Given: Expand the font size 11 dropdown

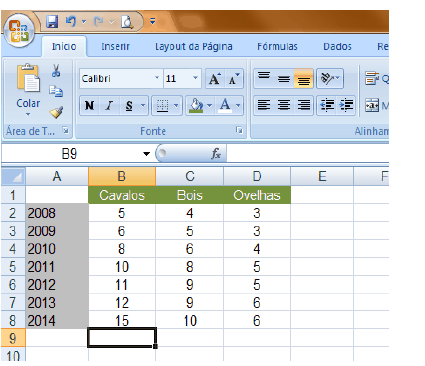Looking at the screenshot, I should (195, 78).
